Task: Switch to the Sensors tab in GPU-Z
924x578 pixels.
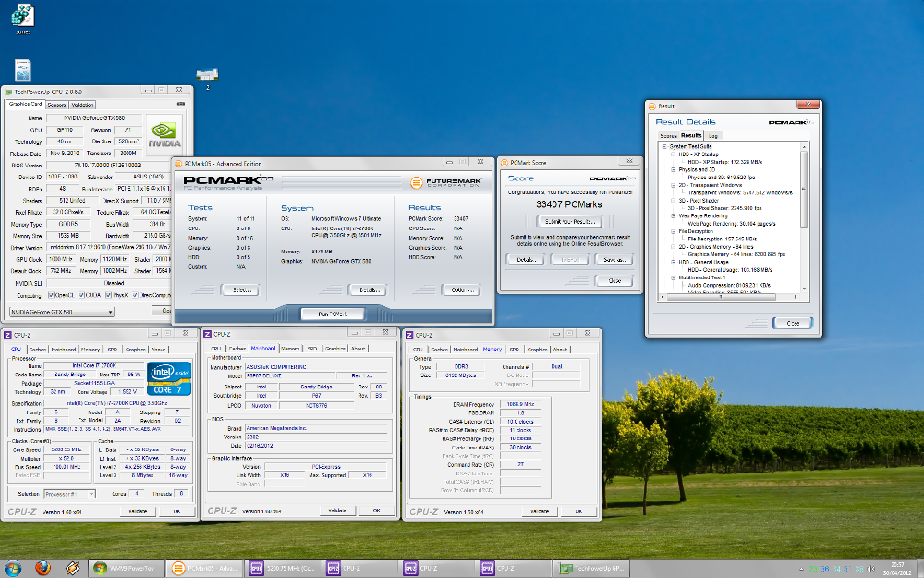Action: tap(56, 105)
